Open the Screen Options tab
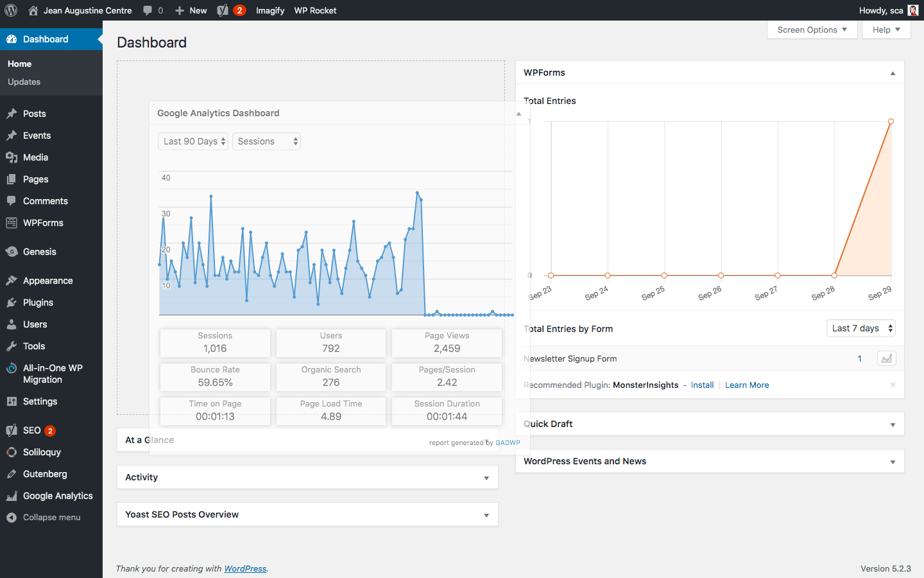Screen dimensions: 924x578 (812, 30)
